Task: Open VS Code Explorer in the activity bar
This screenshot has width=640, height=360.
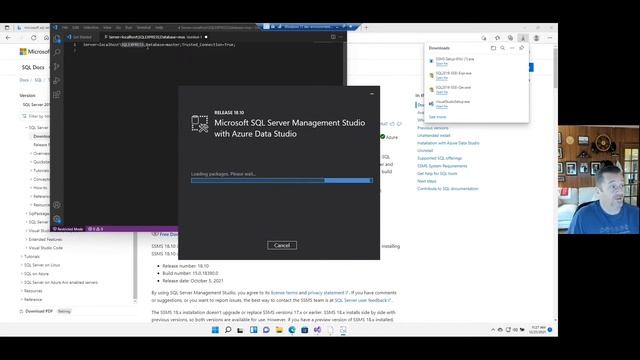Action: [x=57, y=39]
